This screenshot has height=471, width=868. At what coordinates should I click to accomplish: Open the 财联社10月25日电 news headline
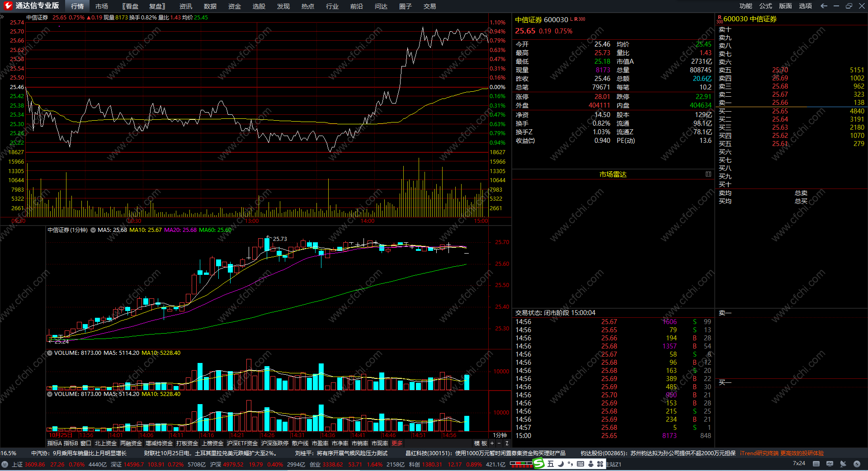tap(210, 453)
